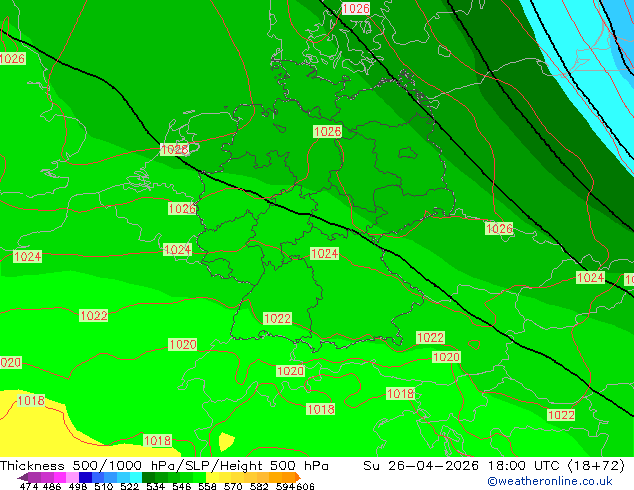Click the 1018 label at the bottom edge
This screenshot has height=490, width=634.
(158, 441)
